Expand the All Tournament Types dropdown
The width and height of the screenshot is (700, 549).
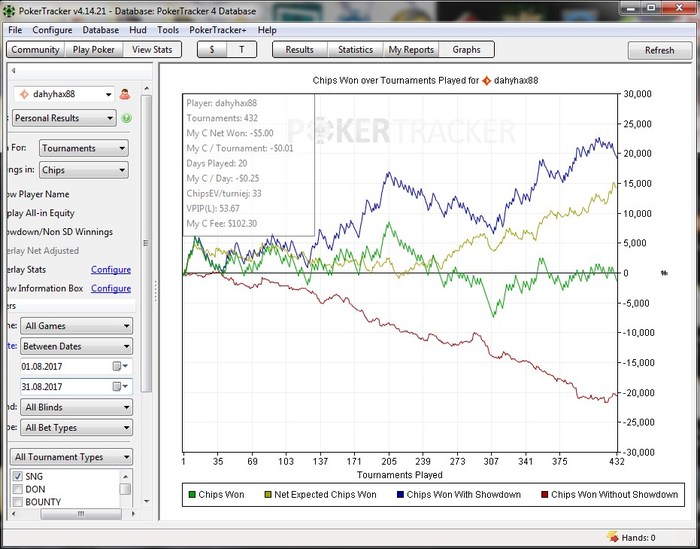71,457
